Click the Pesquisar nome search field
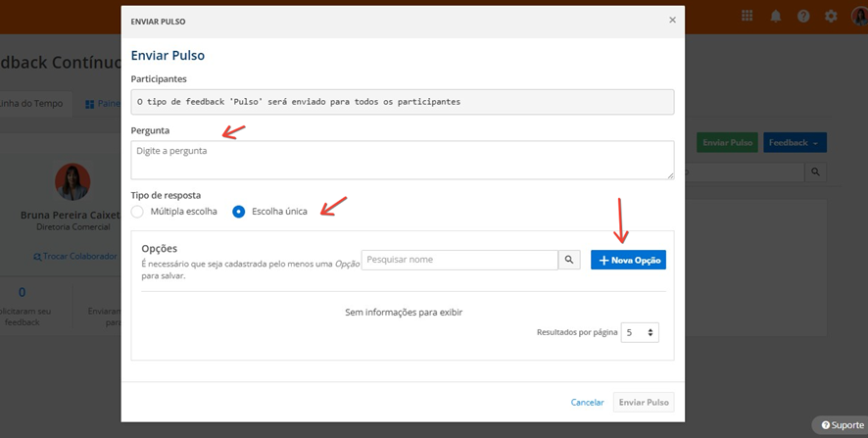Image resolution: width=868 pixels, height=438 pixels. point(460,260)
